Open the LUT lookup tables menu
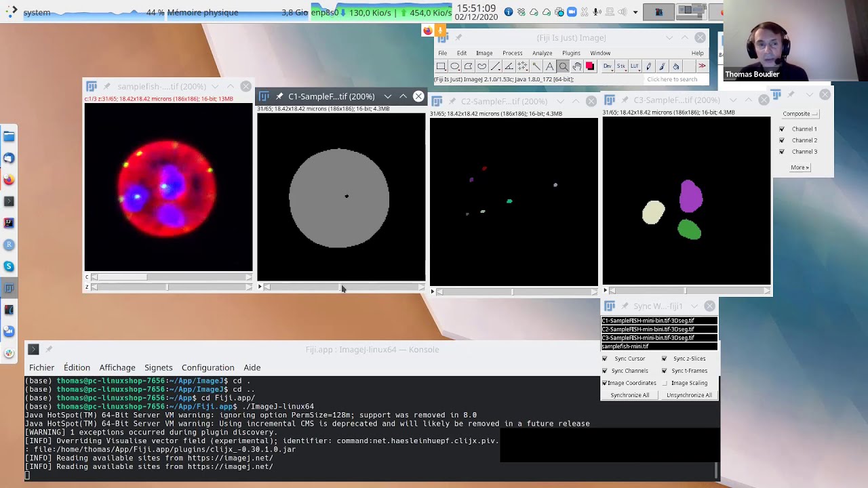The image size is (868, 488). tap(635, 66)
